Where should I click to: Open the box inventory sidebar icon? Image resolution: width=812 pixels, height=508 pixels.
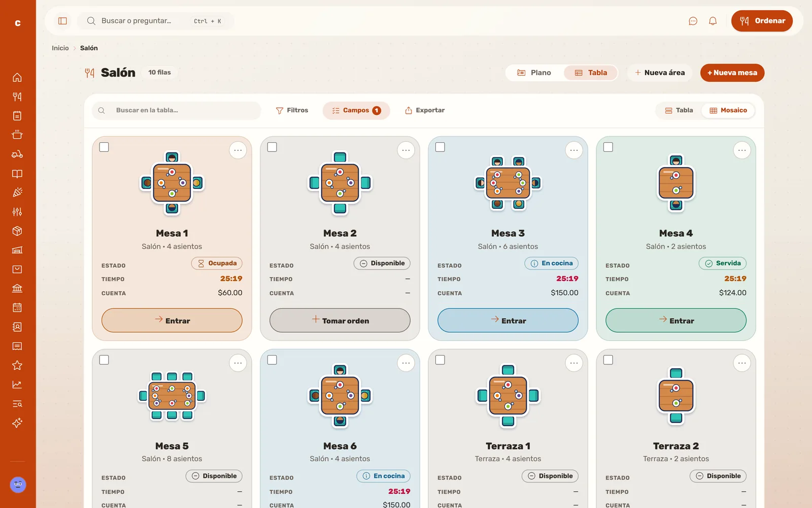click(17, 231)
